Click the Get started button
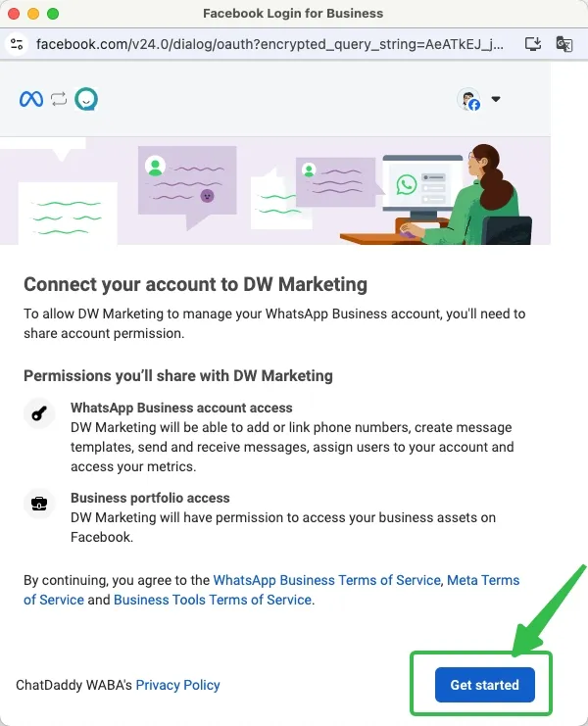 click(x=485, y=685)
